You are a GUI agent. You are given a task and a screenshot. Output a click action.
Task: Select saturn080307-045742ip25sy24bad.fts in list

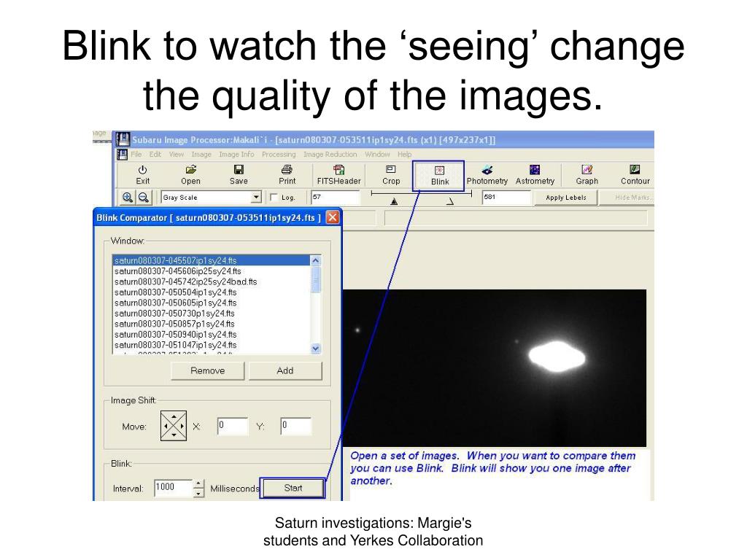click(x=212, y=281)
